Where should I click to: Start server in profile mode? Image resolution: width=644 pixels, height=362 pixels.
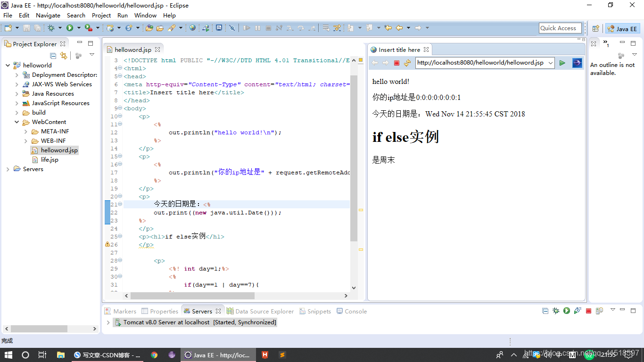click(x=578, y=311)
